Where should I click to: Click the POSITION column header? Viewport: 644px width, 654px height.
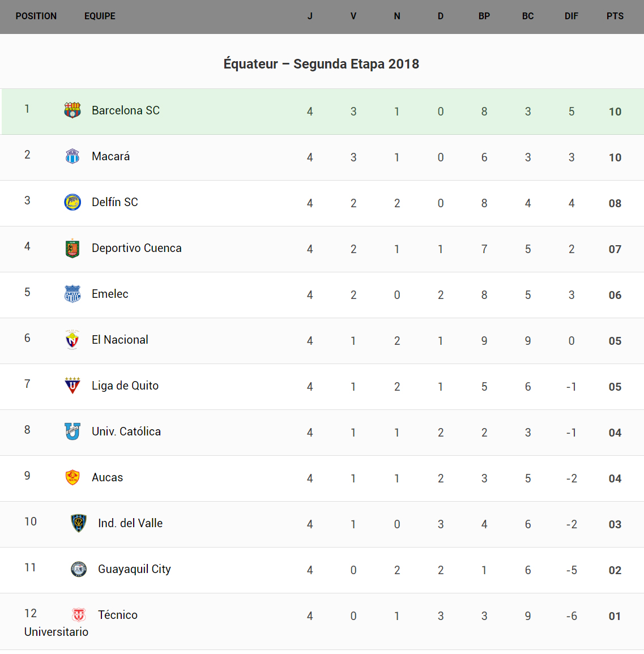pos(36,16)
